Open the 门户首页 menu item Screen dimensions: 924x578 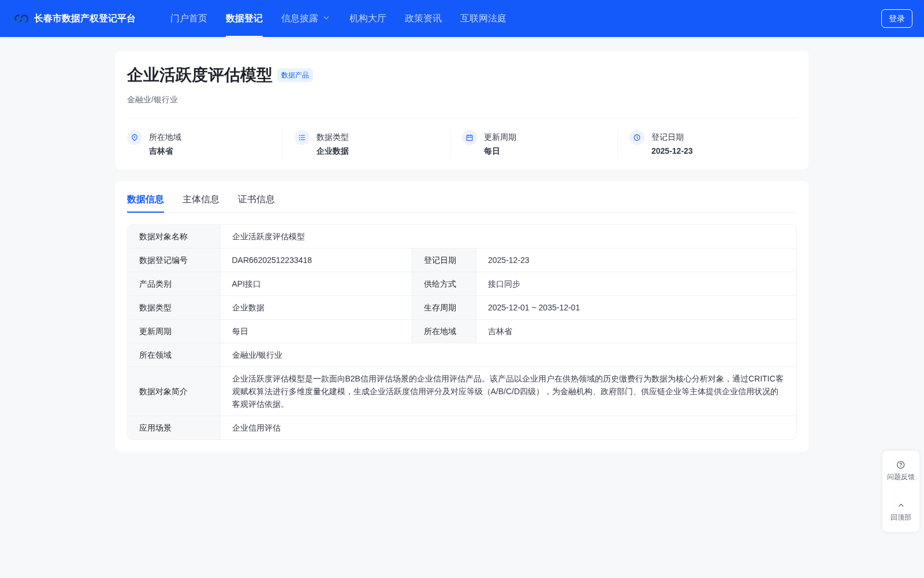point(189,18)
